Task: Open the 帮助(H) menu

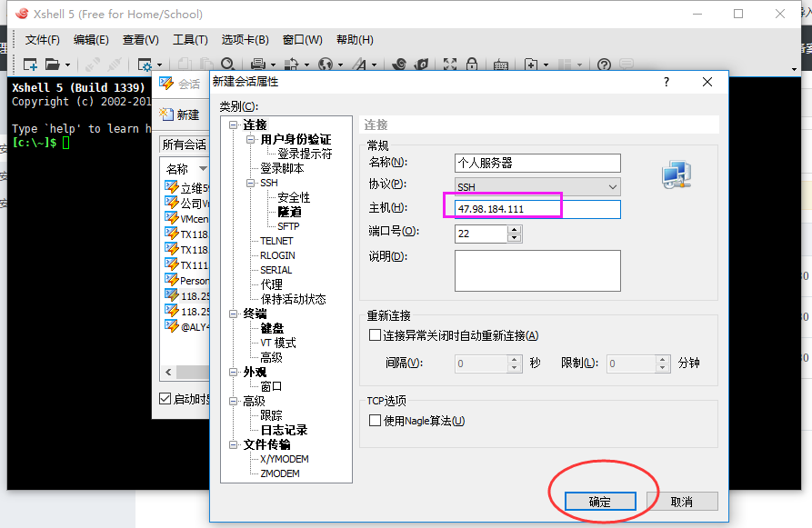Action: (x=355, y=40)
